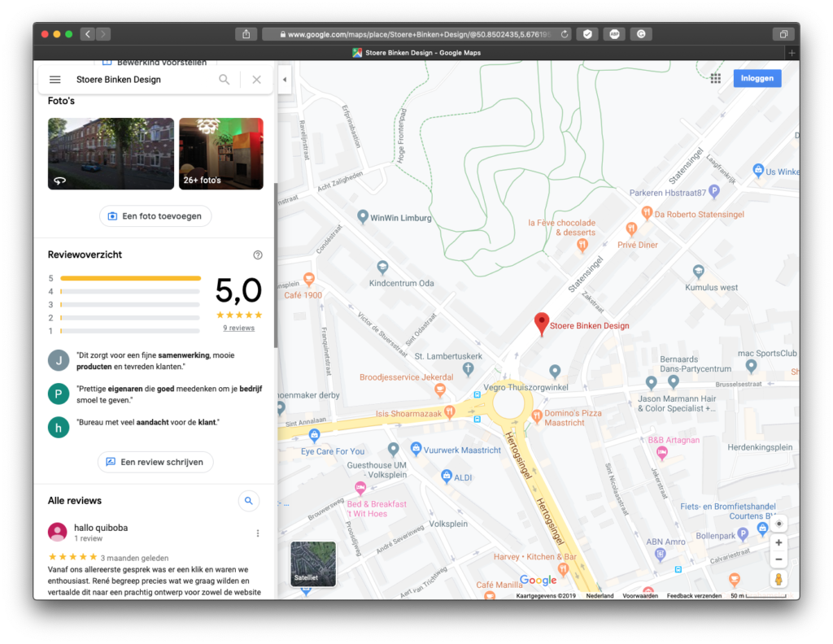Screen dimensions: 833x644
Task: Click the Bed & Breakfast 't Wit Hoes marker
Action: tap(360, 487)
